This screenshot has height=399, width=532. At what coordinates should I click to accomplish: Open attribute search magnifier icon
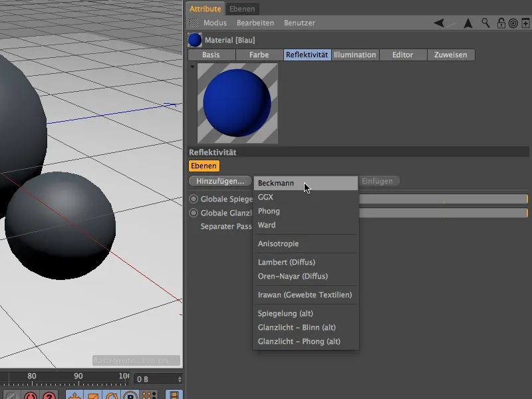(x=485, y=23)
